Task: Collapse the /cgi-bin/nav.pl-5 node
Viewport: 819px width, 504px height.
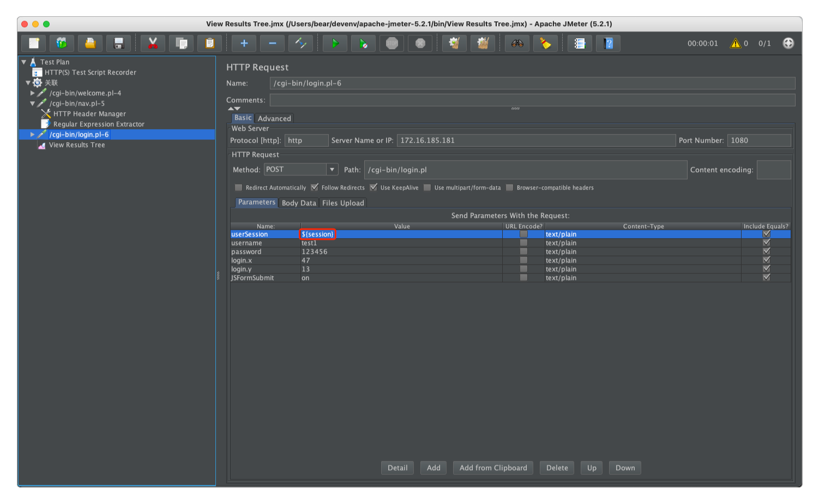Action: tap(33, 104)
